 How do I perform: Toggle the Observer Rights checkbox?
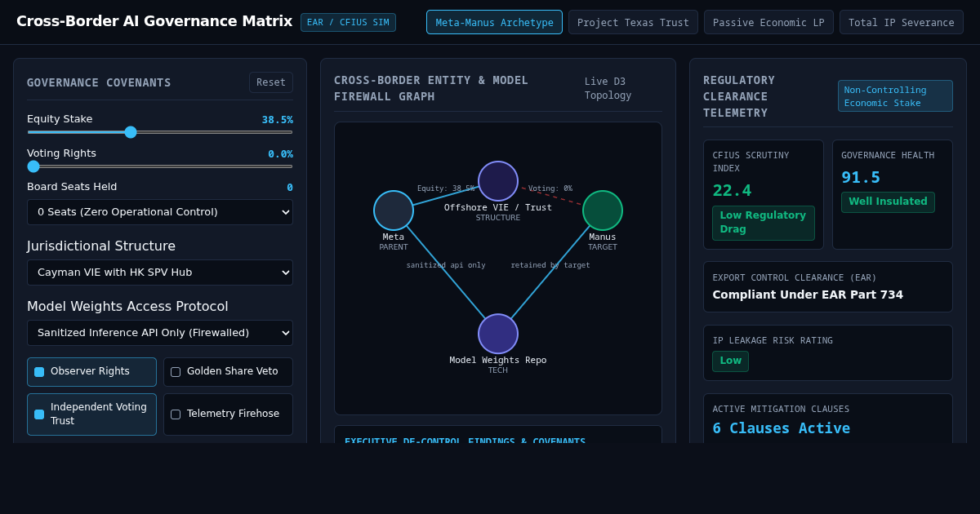coord(39,372)
